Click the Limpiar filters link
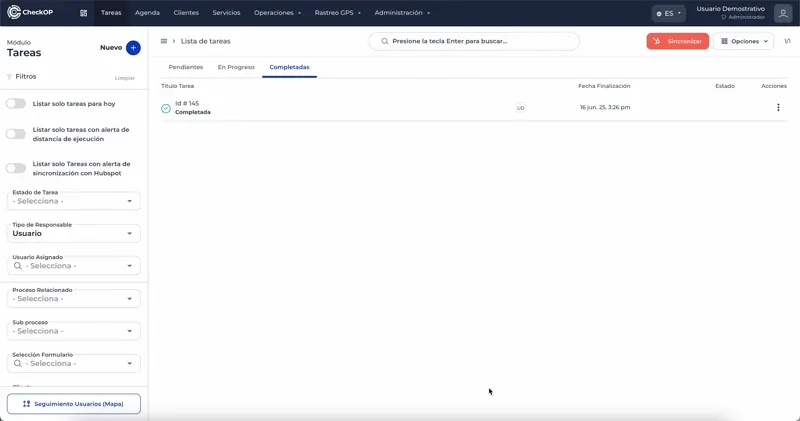Viewport: 800px width, 421px height. pos(124,78)
